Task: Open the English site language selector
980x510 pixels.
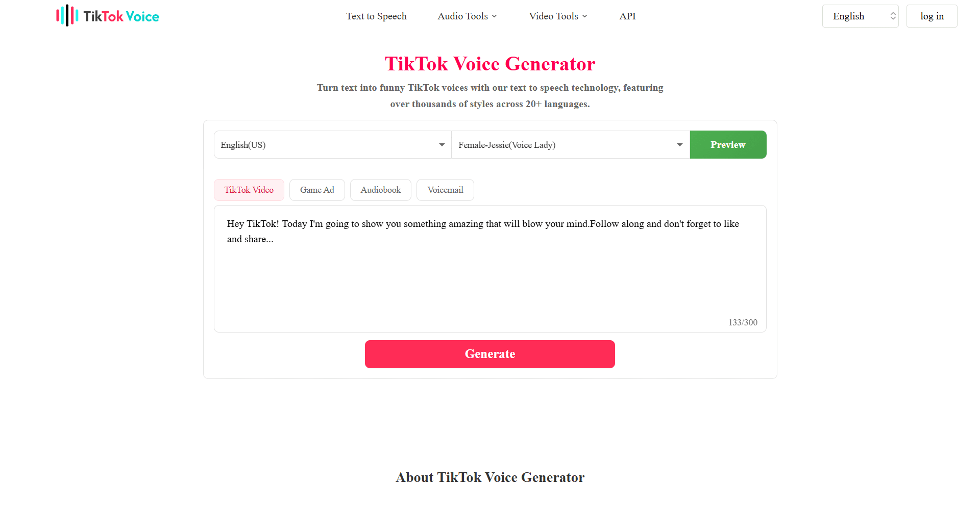Action: point(860,16)
